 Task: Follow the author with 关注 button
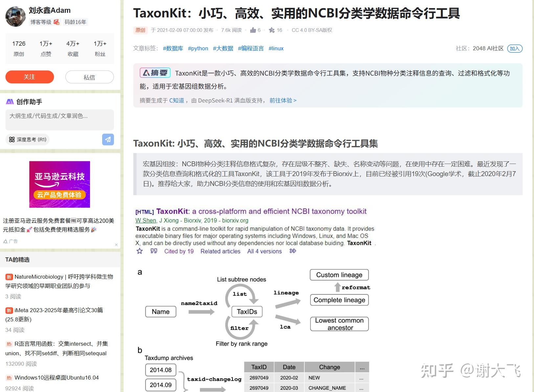point(30,77)
